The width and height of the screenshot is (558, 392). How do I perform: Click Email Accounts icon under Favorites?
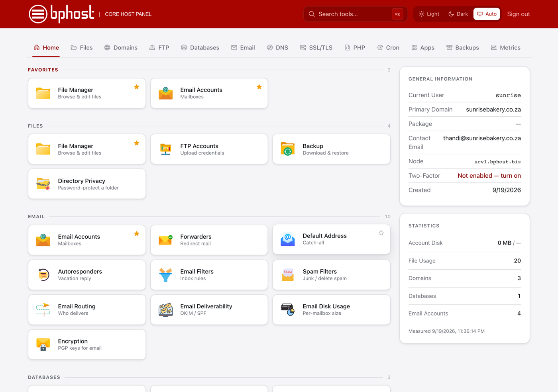pyautogui.click(x=165, y=93)
